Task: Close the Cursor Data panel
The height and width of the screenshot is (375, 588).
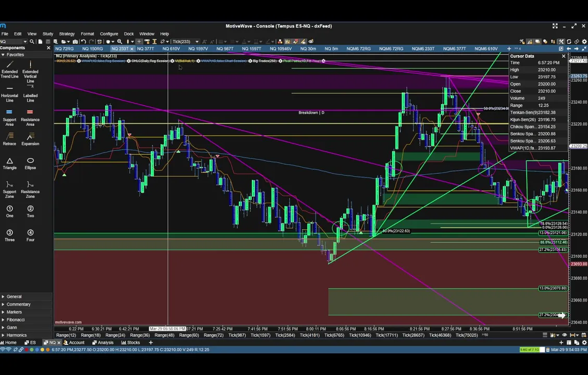Action: [564, 56]
